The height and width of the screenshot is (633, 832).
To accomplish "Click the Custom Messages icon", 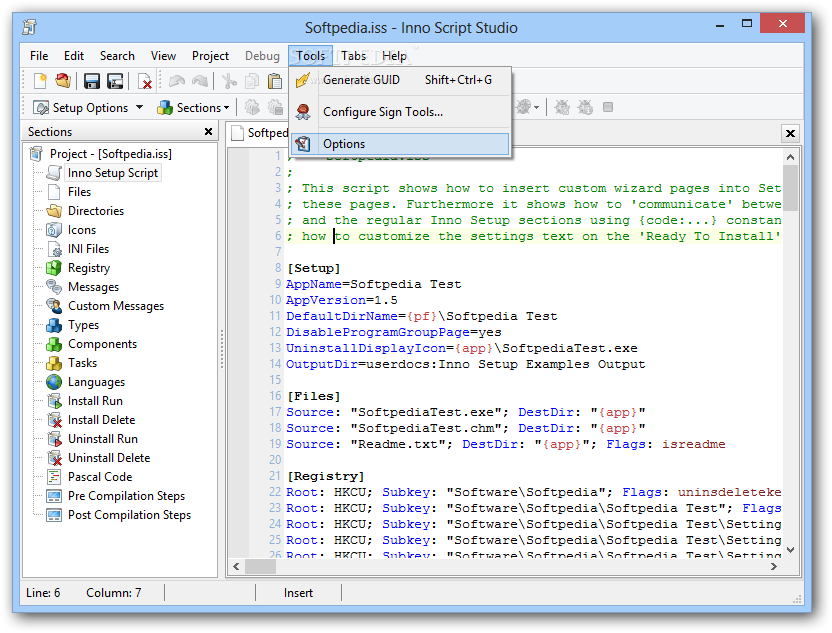I will pos(54,306).
